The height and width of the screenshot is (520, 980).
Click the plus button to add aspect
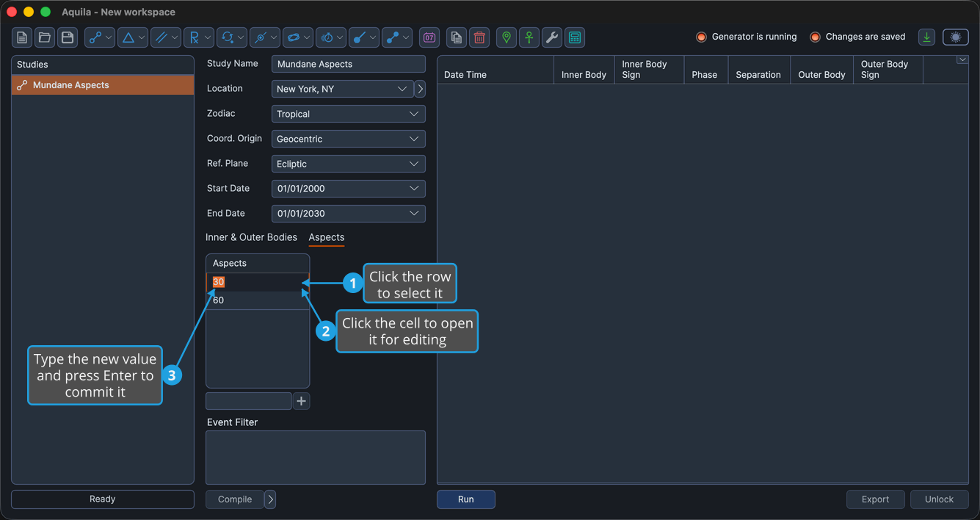[x=301, y=401]
